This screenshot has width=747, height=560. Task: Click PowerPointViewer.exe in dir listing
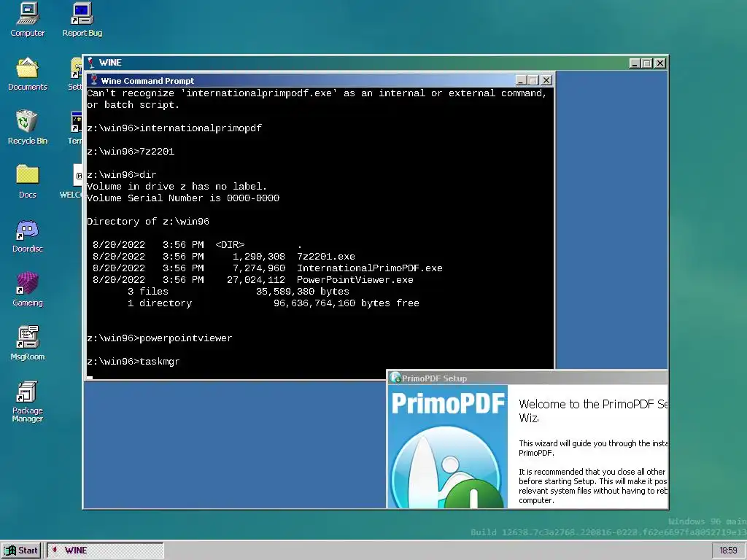pos(355,280)
